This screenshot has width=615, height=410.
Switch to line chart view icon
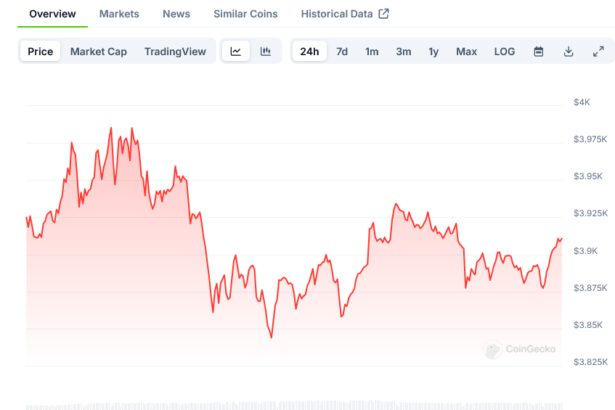pos(235,51)
